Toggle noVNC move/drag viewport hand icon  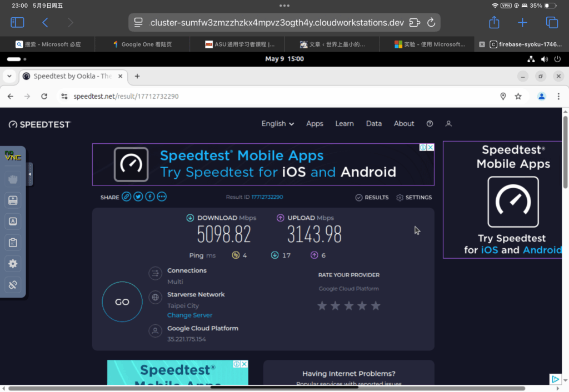13,179
